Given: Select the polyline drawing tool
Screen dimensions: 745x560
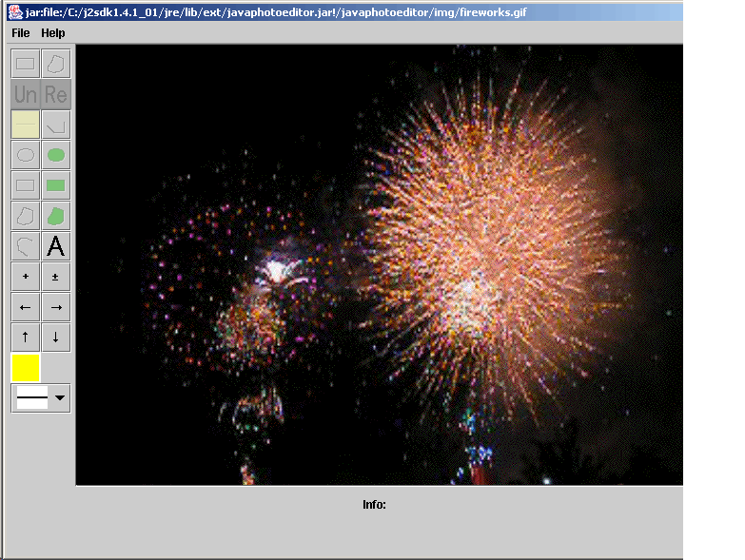Looking at the screenshot, I should point(56,125).
